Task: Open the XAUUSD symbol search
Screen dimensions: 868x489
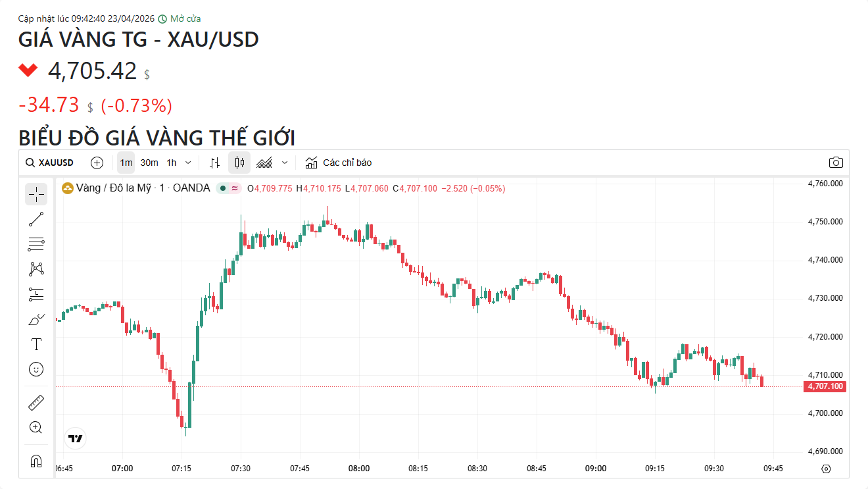Action: 50,163
